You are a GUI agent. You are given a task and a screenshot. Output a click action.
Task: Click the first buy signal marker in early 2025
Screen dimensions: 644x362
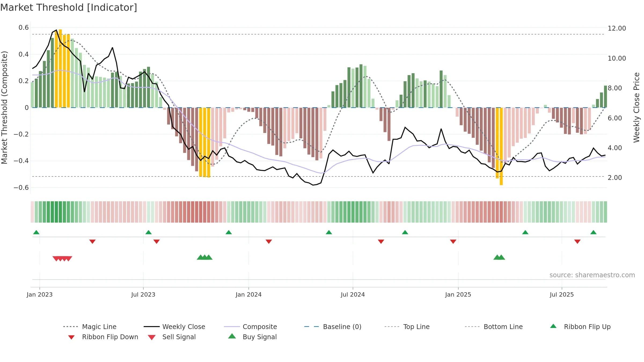(497, 257)
